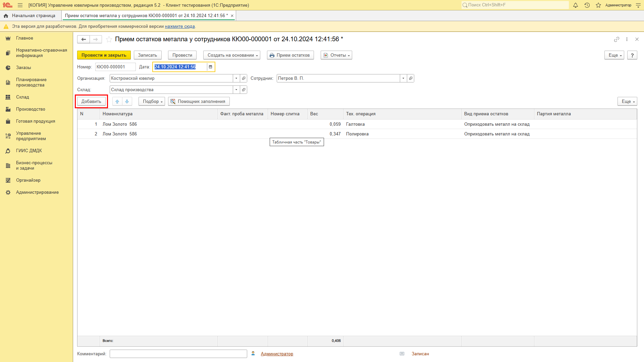Click Номенклатура column header
The image size is (644, 362).
(159, 114)
